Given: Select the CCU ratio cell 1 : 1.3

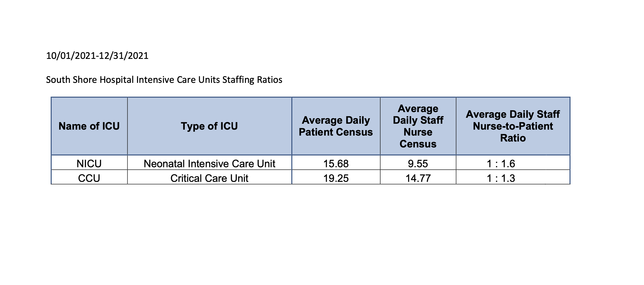Looking at the screenshot, I should point(501,178).
